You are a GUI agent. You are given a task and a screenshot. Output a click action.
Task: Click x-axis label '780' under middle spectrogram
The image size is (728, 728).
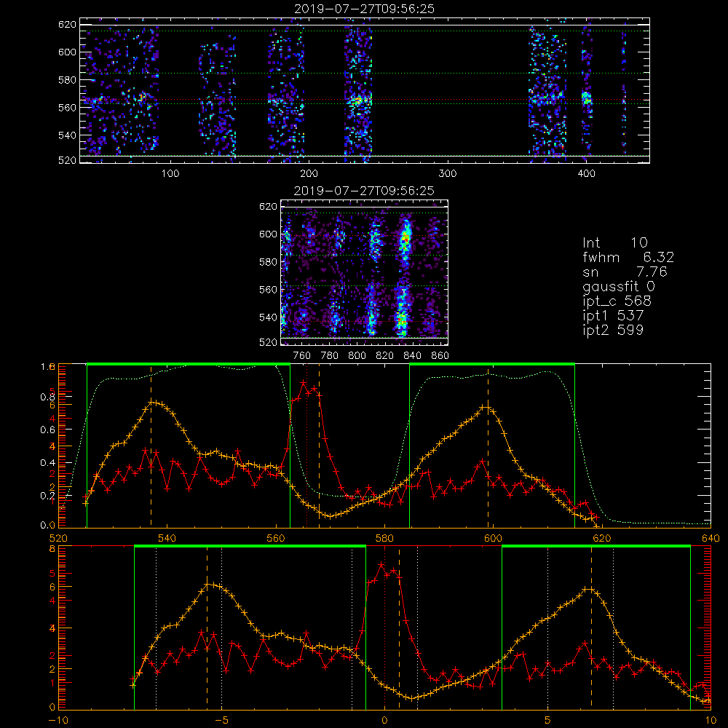pos(330,356)
